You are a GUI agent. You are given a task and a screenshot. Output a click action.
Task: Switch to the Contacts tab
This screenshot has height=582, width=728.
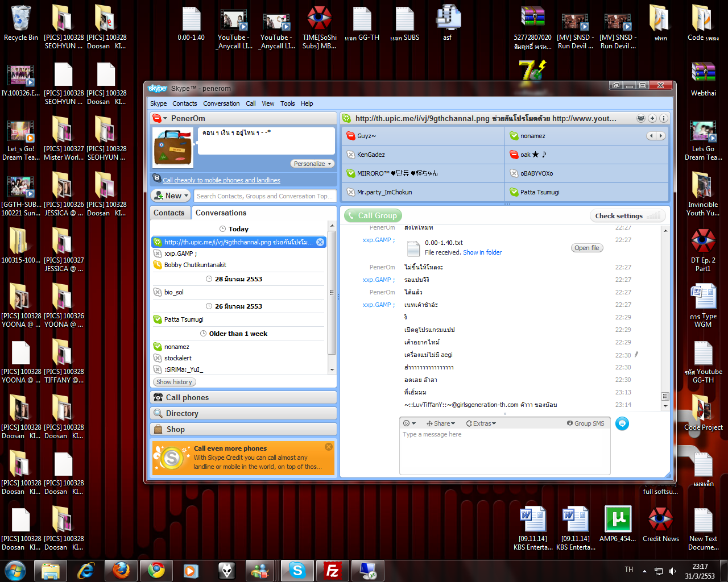169,213
